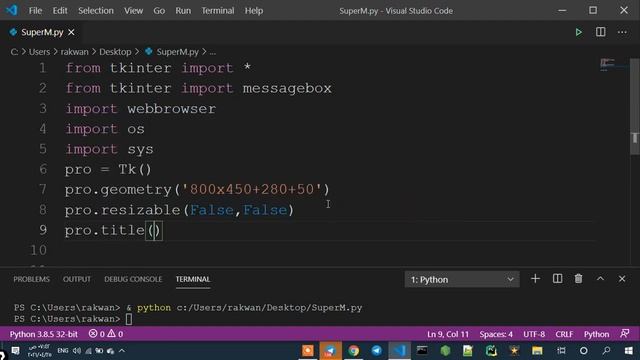Close the SuperM.py tab

(x=71, y=32)
